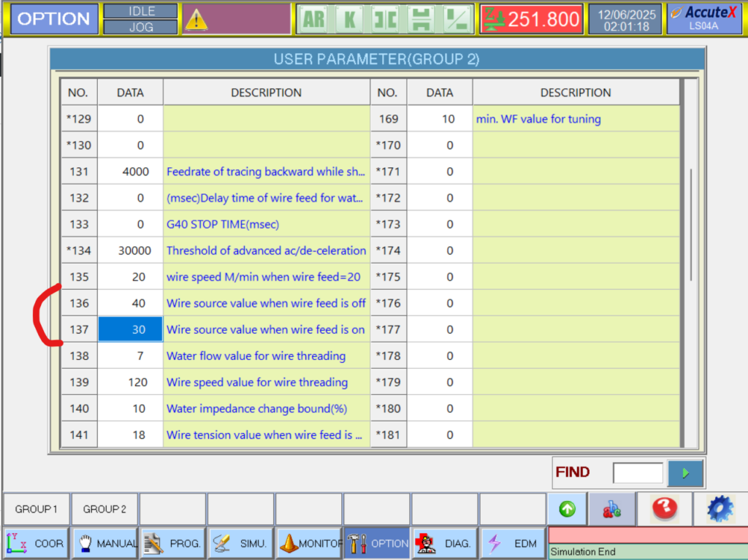748x560 pixels.
Task: Open the SIMU. simulation screen
Action: 240,543
